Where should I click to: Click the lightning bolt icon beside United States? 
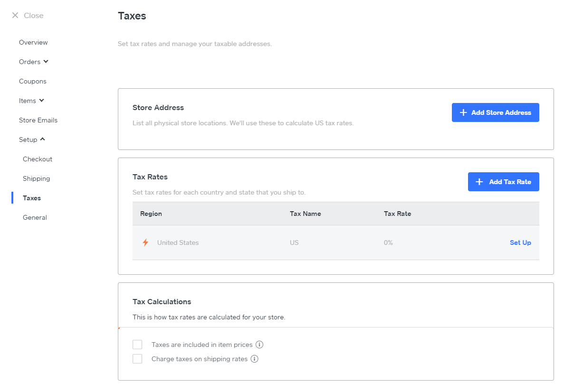point(145,243)
